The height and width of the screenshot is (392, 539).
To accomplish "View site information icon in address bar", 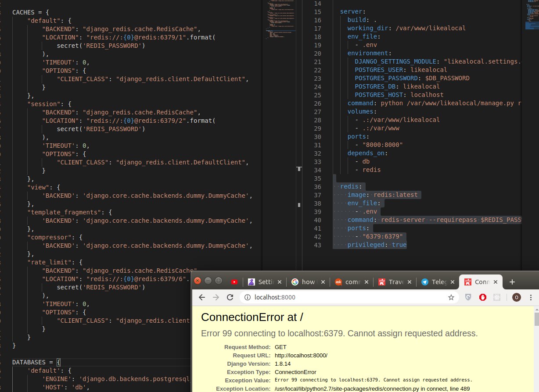I will [x=247, y=297].
